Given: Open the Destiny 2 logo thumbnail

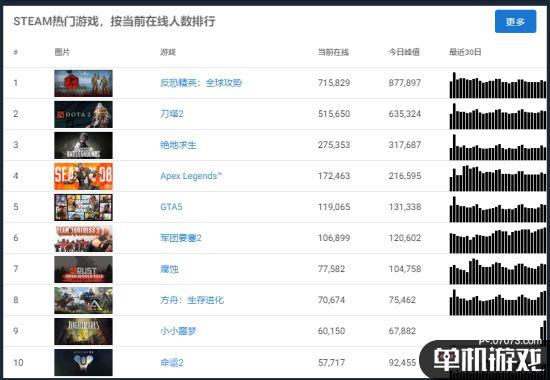Looking at the screenshot, I should (83, 362).
